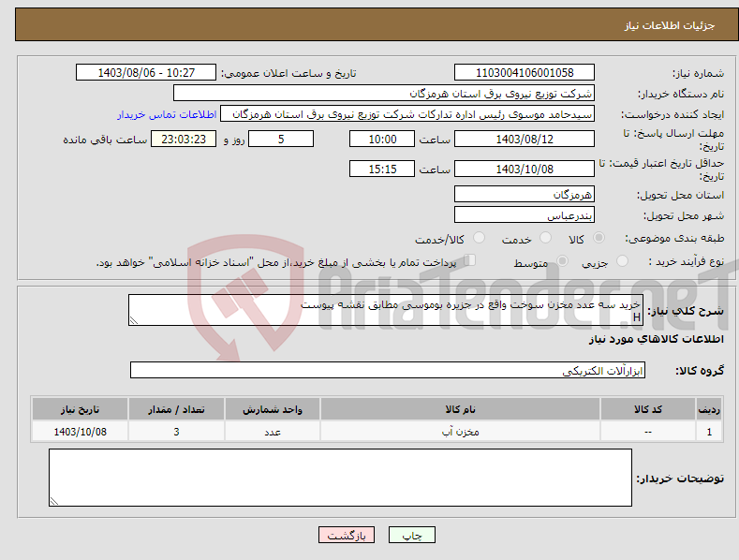Select the متوسط purchase type radio
The height and width of the screenshot is (560, 739).
coord(562,260)
